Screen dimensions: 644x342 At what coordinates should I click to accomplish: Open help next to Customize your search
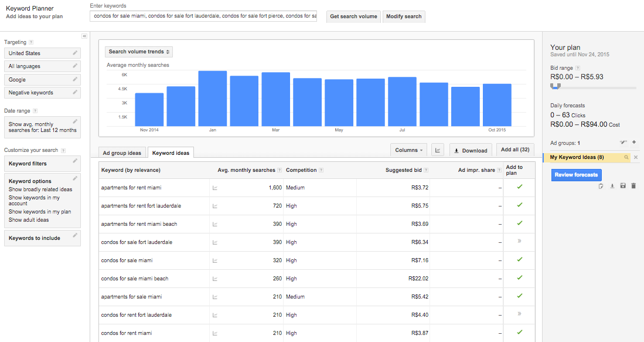[63, 150]
